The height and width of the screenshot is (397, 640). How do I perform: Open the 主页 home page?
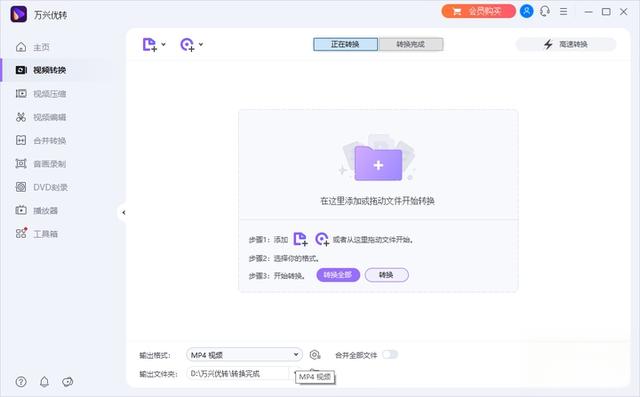point(41,47)
